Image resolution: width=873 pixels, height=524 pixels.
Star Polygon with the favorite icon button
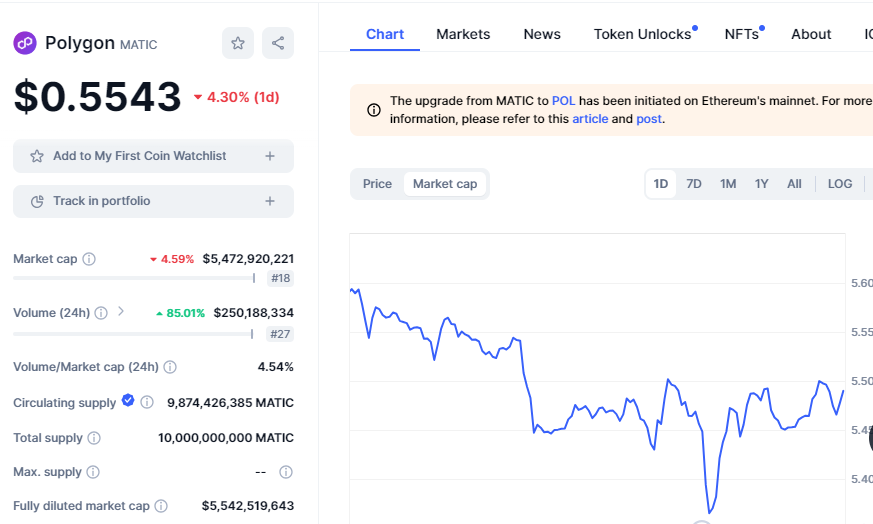point(238,43)
